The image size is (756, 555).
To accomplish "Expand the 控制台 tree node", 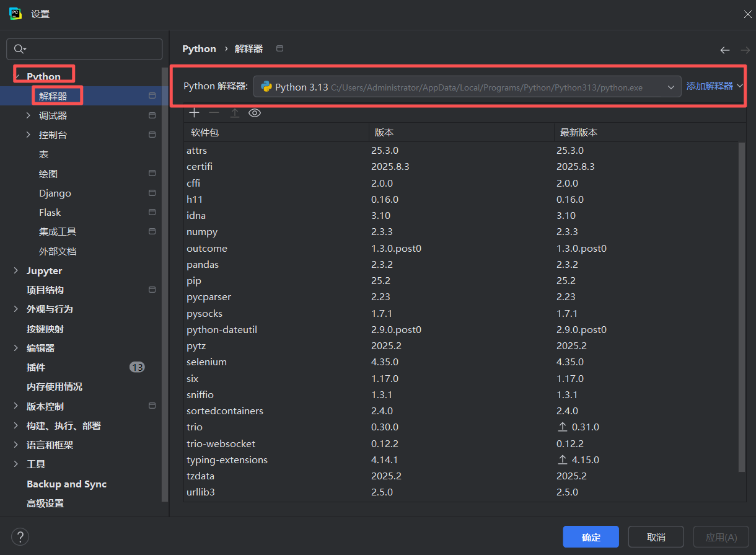I will click(29, 135).
